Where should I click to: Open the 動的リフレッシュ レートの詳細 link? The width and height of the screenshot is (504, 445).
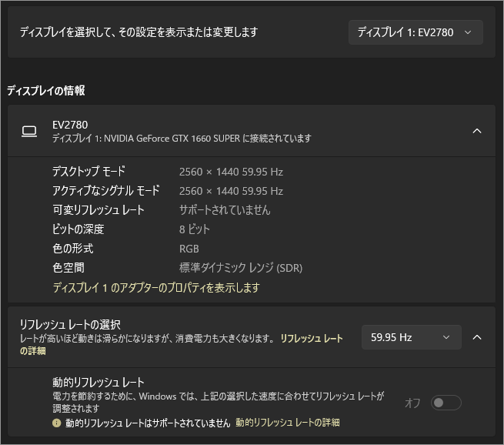(x=288, y=423)
